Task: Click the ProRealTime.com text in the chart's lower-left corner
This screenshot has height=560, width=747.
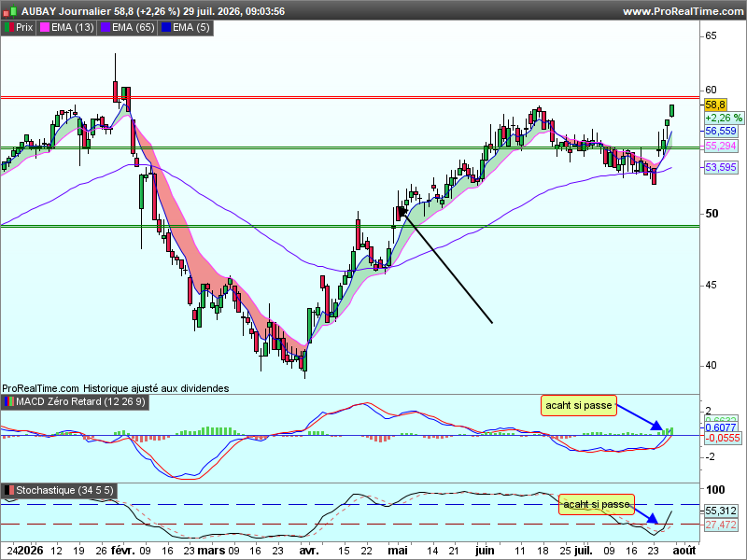Action: pos(40,388)
